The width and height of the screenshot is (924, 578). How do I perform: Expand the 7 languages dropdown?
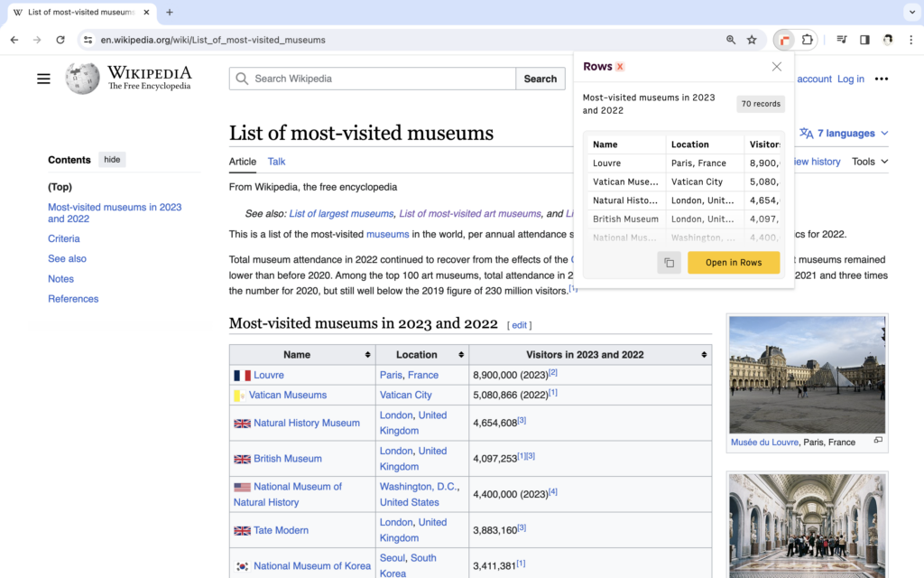click(x=843, y=133)
